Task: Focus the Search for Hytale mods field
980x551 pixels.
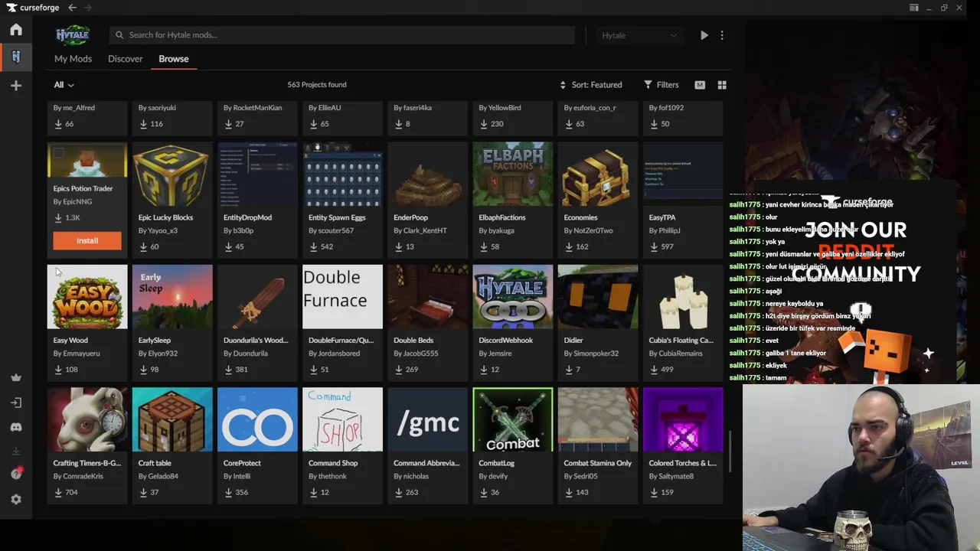Action: [341, 35]
